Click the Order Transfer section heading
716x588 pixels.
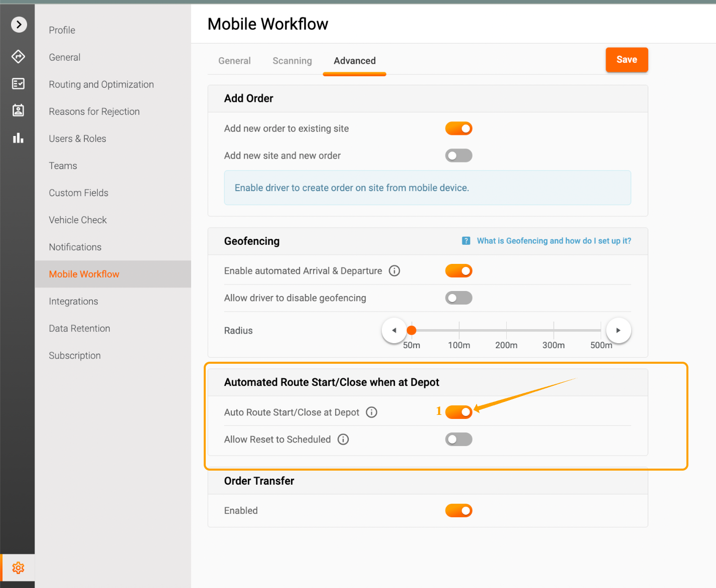pyautogui.click(x=259, y=481)
